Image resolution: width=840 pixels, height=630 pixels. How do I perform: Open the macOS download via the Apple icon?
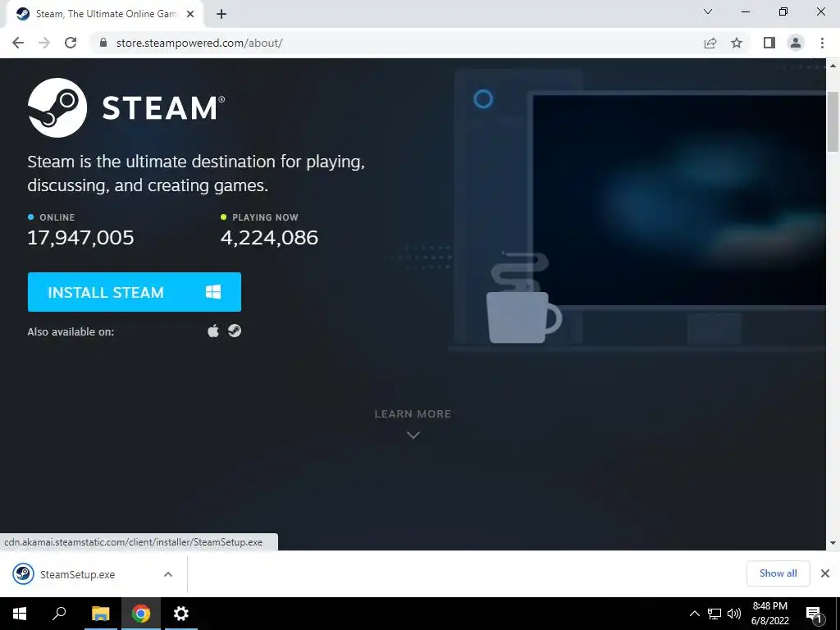213,331
